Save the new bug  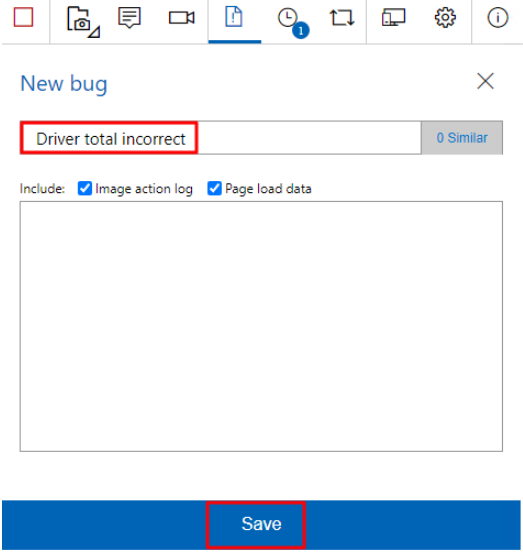(x=261, y=524)
